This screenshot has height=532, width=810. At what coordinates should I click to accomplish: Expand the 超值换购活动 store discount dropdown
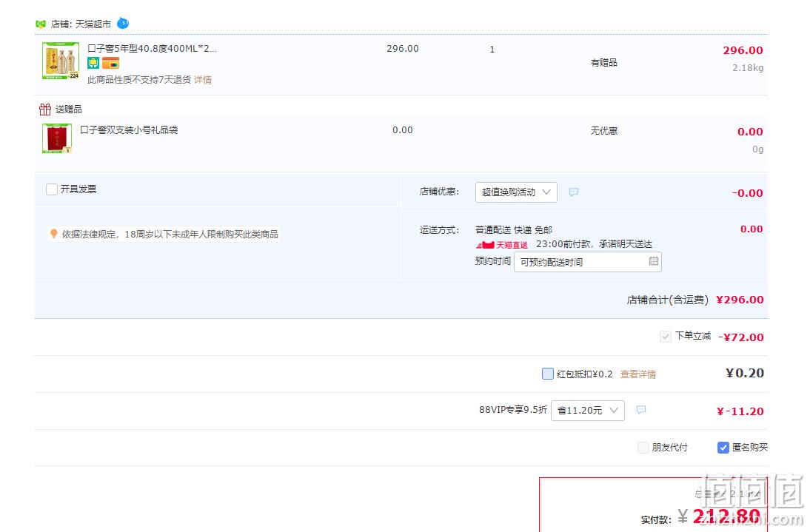point(516,192)
